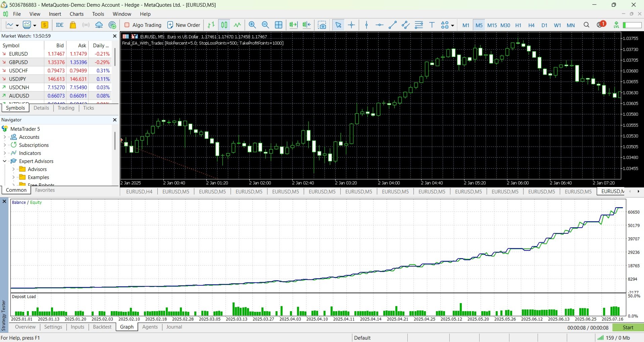Viewport: 644px width, 342px height.
Task: Open the Market shopping bag icon
Action: point(73,25)
